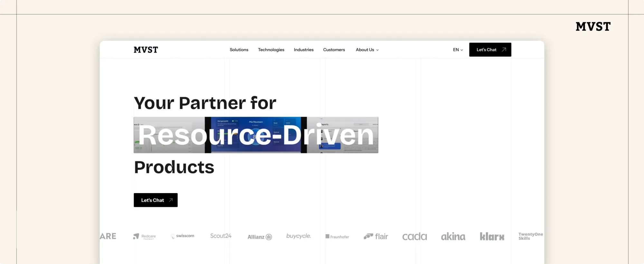Screen dimensions: 644x264
Task: Click the klarx logo
Action: click(492, 237)
